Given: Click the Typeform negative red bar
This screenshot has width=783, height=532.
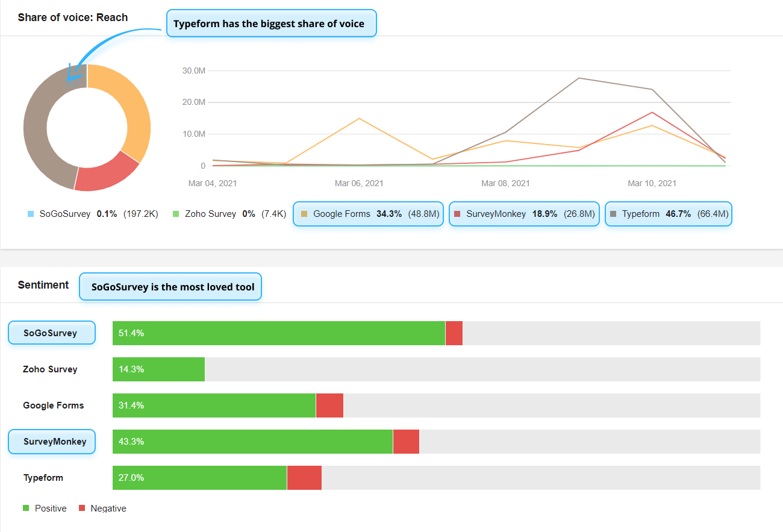Looking at the screenshot, I should point(304,478).
